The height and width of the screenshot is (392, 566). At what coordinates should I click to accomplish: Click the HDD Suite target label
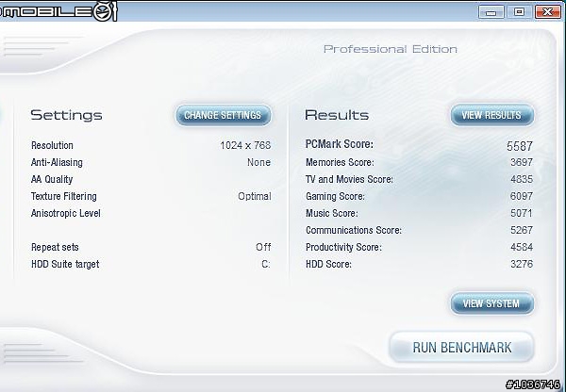click(x=65, y=264)
